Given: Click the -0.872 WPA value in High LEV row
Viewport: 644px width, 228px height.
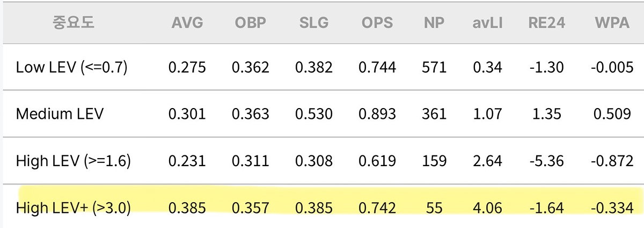Looking at the screenshot, I should (610, 161).
